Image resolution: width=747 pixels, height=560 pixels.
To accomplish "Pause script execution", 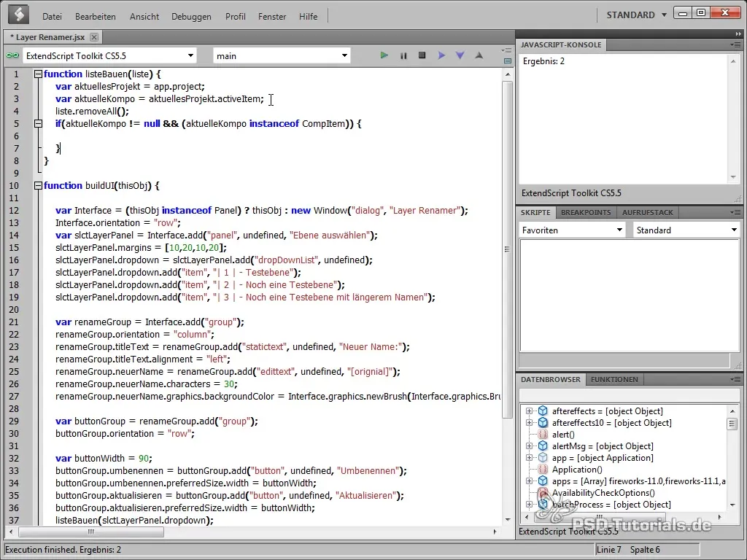I will point(403,55).
